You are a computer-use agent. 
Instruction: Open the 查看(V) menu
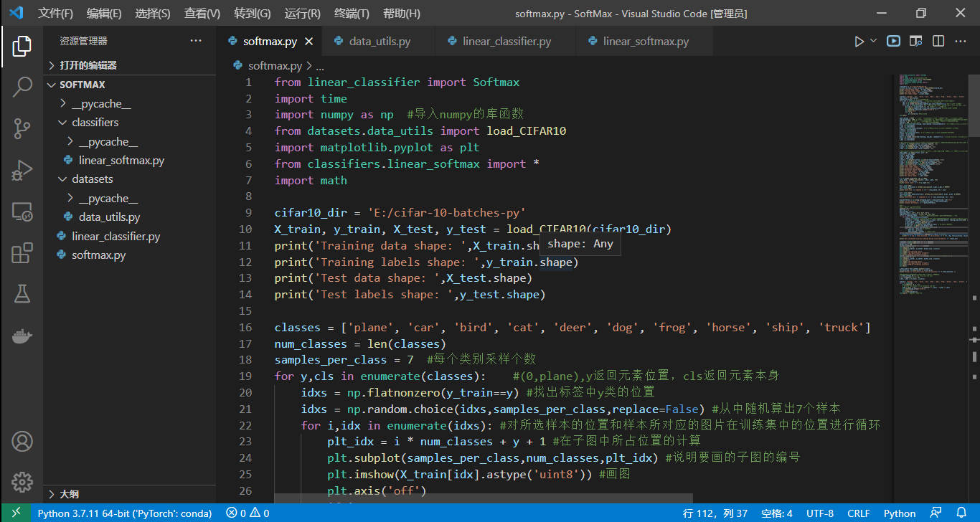202,14
